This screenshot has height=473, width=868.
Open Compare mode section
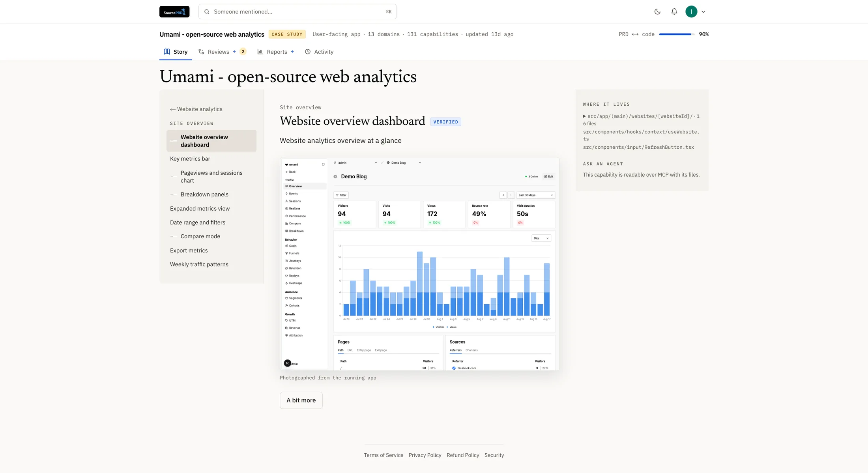click(x=200, y=236)
